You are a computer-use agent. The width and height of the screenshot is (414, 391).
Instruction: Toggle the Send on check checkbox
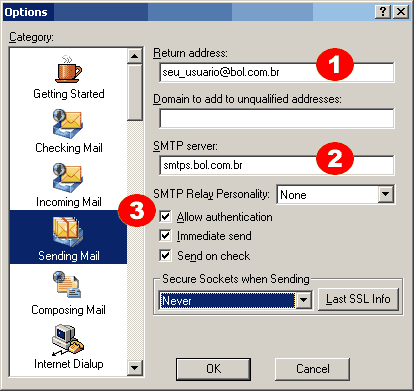(x=165, y=256)
